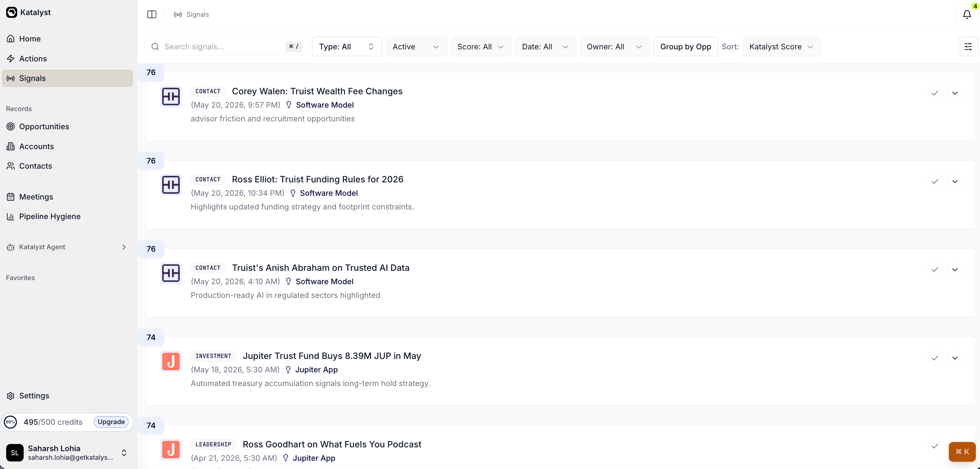Screen dimensions: 980x469
Task: Mark Anish Abraham signal as done
Action: coord(935,270)
